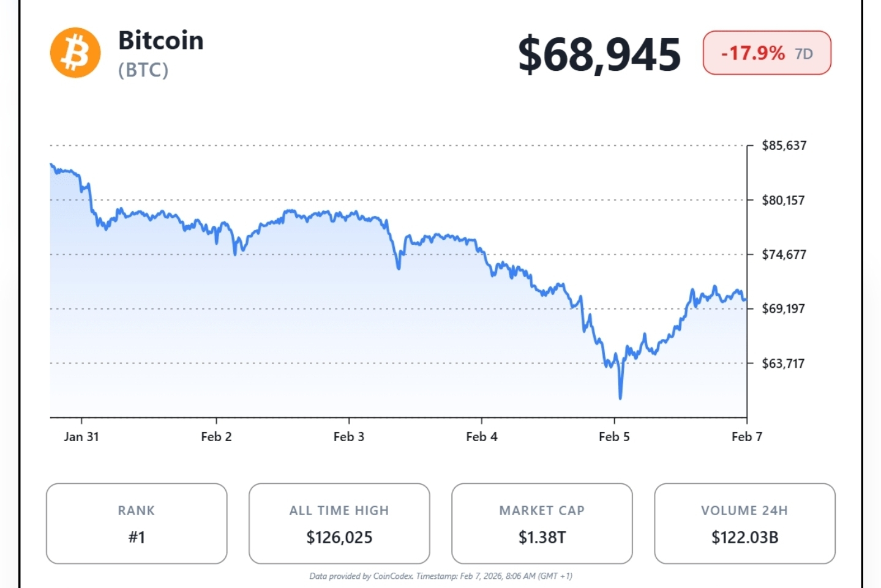Click the (BTC) ticker symbol
The height and width of the screenshot is (588, 881).
(x=143, y=70)
